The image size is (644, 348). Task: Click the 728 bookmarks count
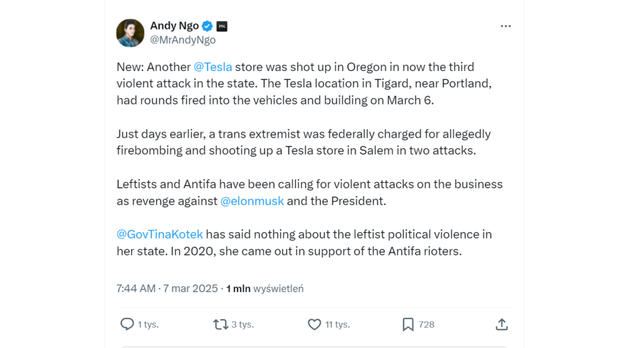(426, 324)
